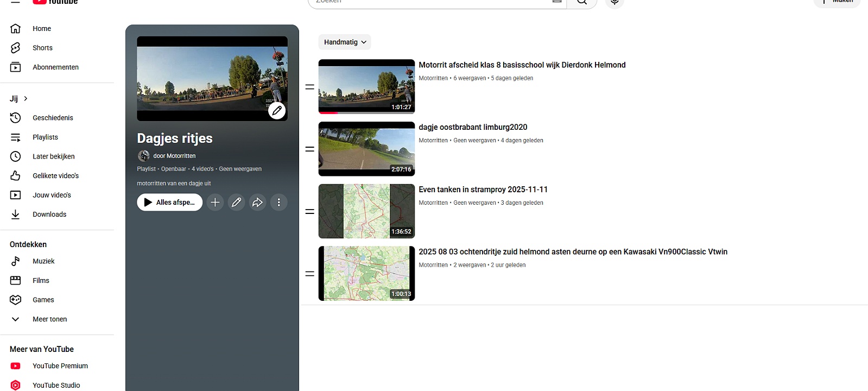Share the Dagjes ritjes playlist
The height and width of the screenshot is (391, 868).
[257, 203]
